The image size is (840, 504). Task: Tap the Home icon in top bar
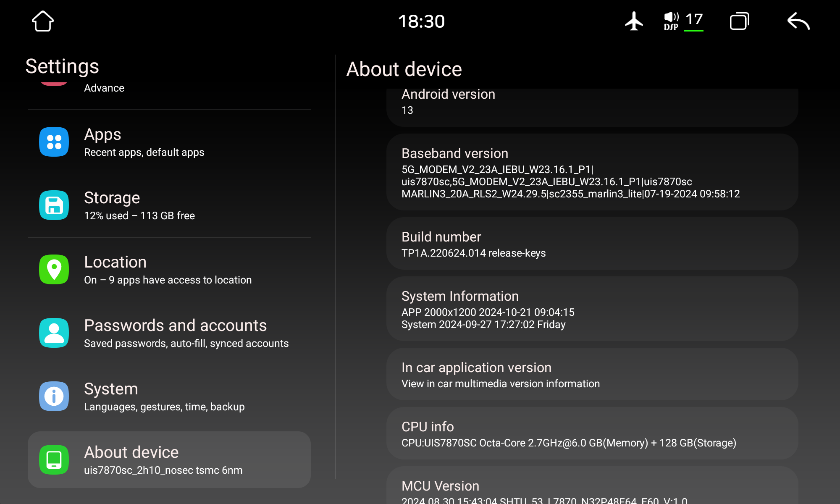tap(43, 21)
